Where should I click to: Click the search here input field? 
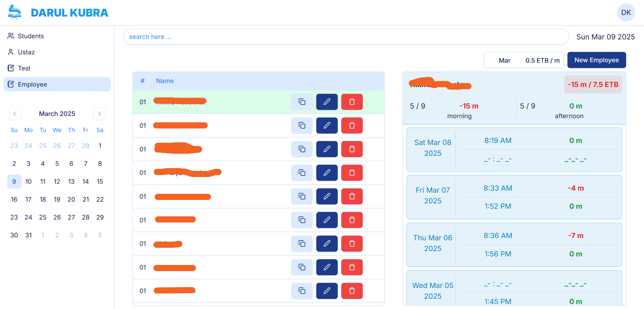click(346, 37)
